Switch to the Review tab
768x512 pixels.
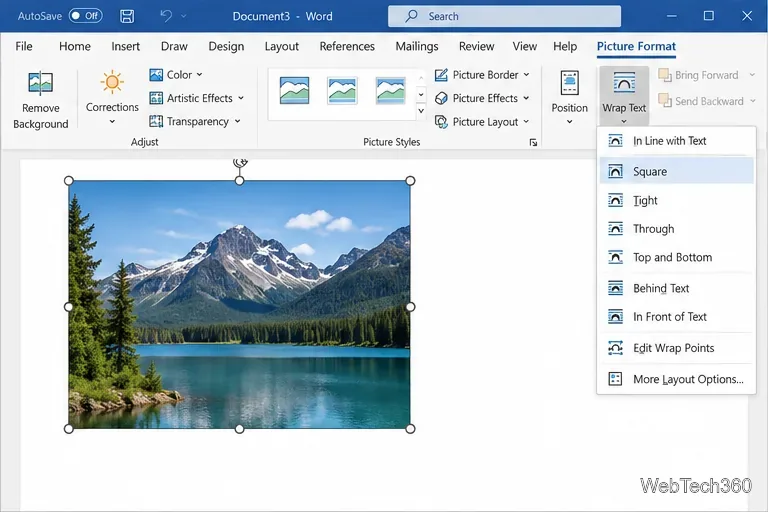[477, 47]
